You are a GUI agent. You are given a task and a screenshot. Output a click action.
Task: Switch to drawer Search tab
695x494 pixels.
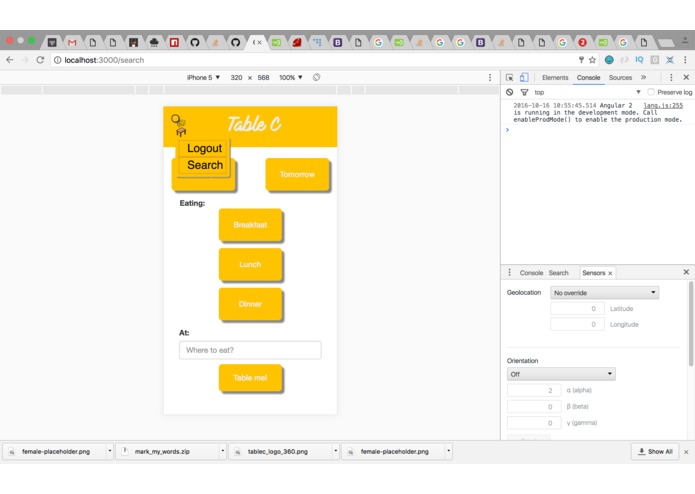tap(558, 273)
